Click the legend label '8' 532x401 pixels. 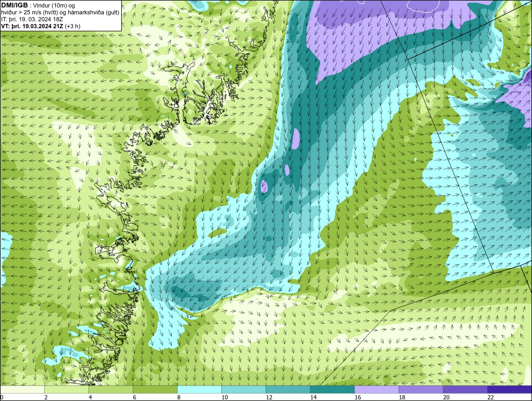(179, 398)
